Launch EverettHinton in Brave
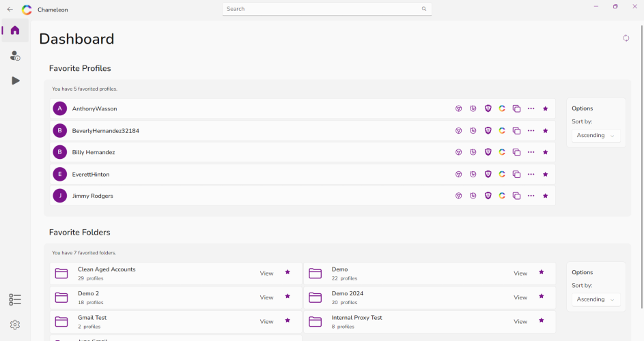The width and height of the screenshot is (644, 341). [x=488, y=175]
